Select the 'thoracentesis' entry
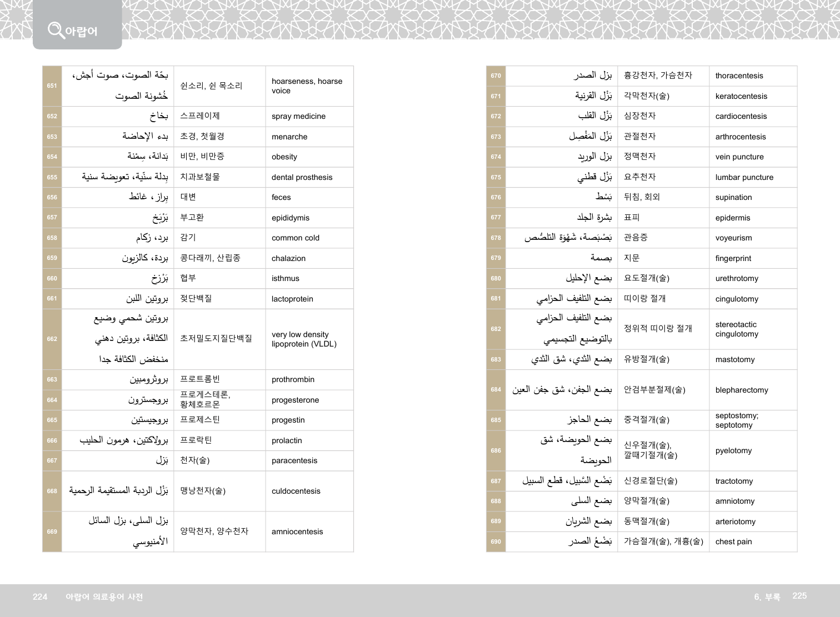The image size is (840, 617). coord(739,76)
